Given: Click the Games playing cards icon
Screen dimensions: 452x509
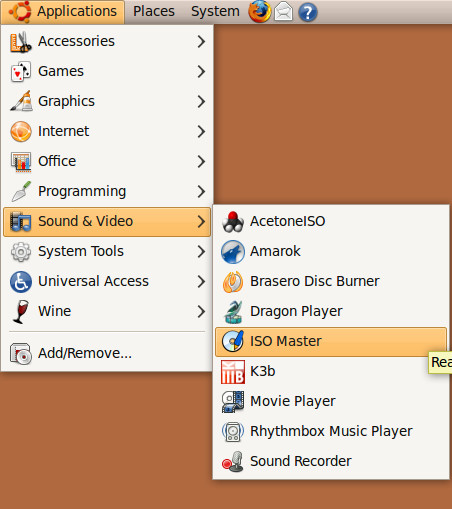Looking at the screenshot, I should (x=21, y=71).
